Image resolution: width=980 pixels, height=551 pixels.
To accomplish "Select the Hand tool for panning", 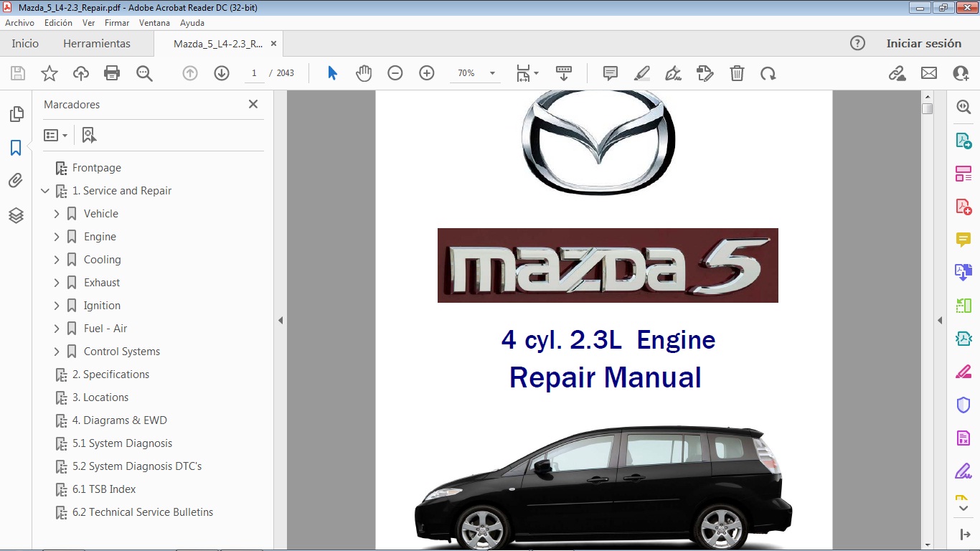I will [x=364, y=72].
